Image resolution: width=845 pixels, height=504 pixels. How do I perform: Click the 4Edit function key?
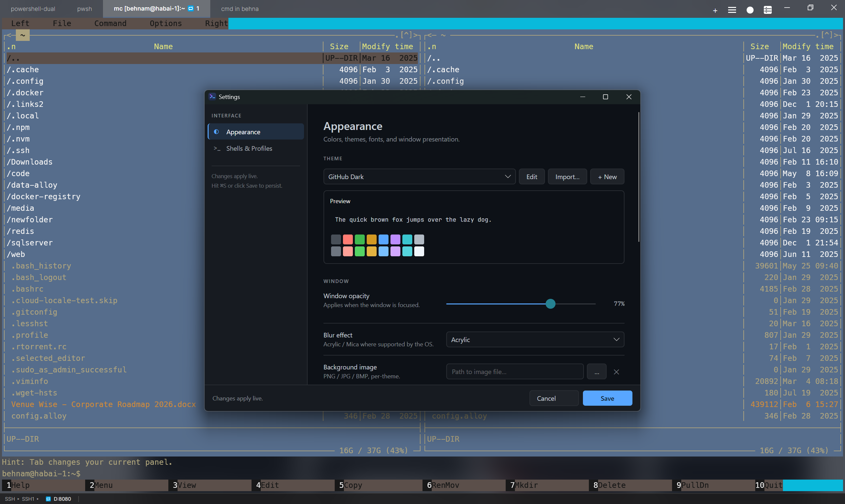pyautogui.click(x=293, y=485)
